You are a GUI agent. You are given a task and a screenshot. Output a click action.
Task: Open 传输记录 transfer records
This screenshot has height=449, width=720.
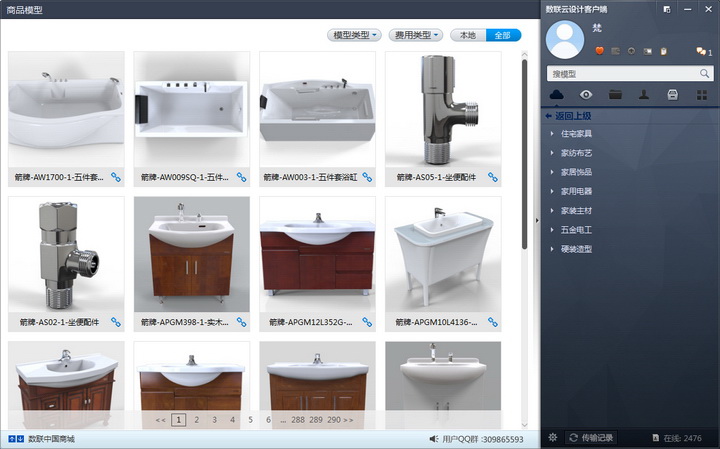coord(592,438)
